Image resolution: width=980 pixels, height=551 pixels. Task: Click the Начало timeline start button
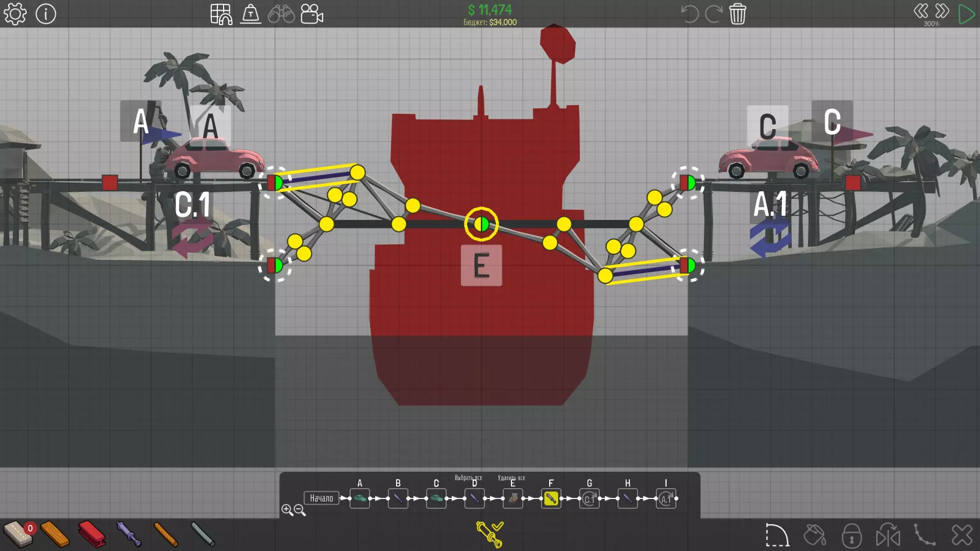click(x=322, y=498)
